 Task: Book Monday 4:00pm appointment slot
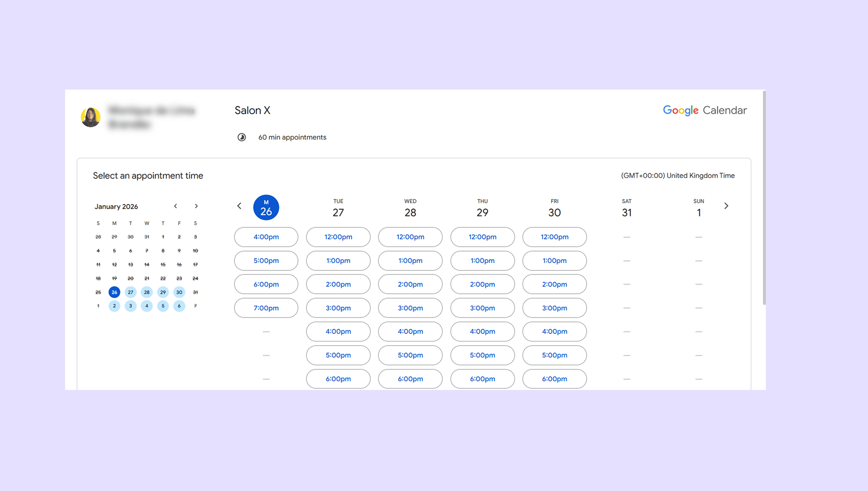(x=266, y=237)
